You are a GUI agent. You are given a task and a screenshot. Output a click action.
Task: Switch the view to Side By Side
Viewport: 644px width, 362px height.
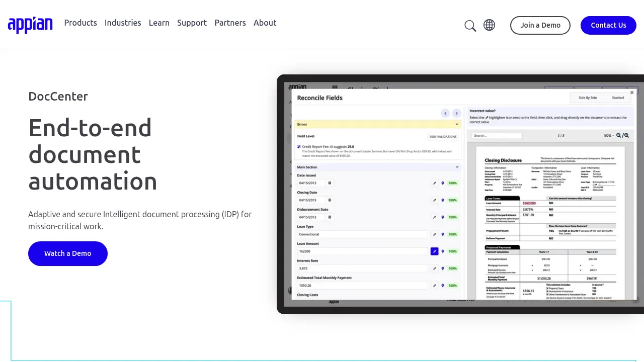coord(588,98)
